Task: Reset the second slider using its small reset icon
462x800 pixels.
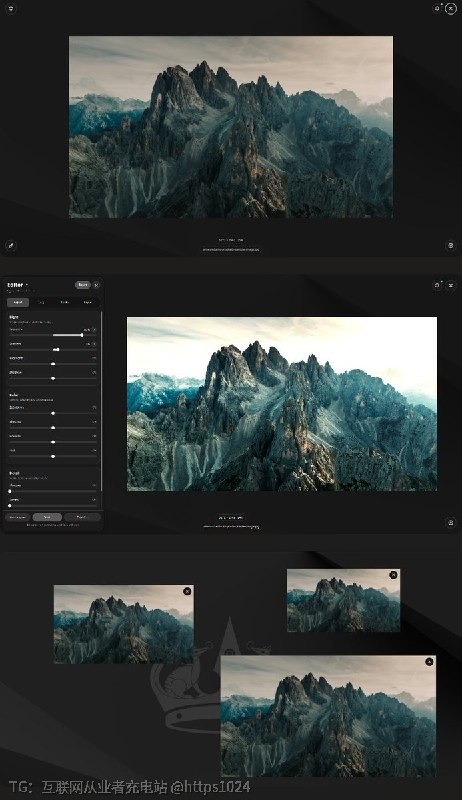Action: pyautogui.click(x=94, y=344)
